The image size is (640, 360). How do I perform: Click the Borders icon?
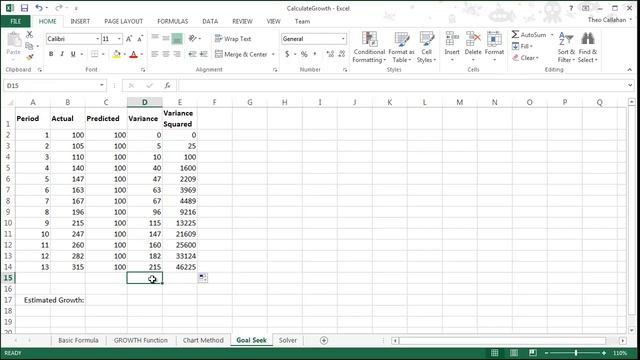coord(95,54)
